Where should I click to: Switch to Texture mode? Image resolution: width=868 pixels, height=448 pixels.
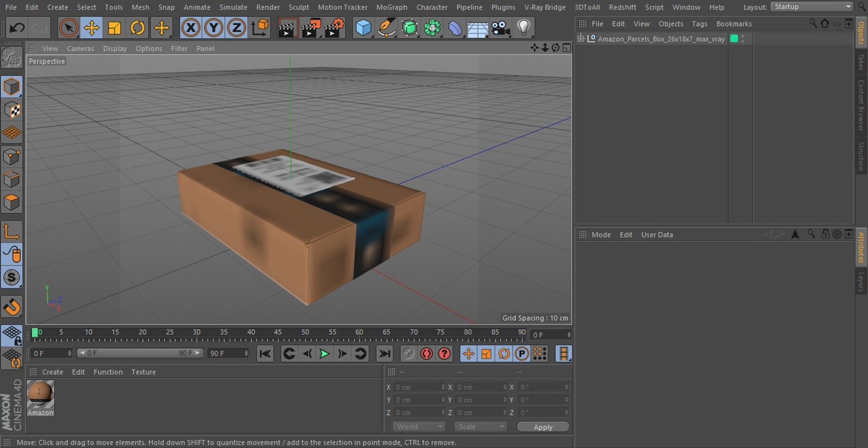tap(11, 110)
